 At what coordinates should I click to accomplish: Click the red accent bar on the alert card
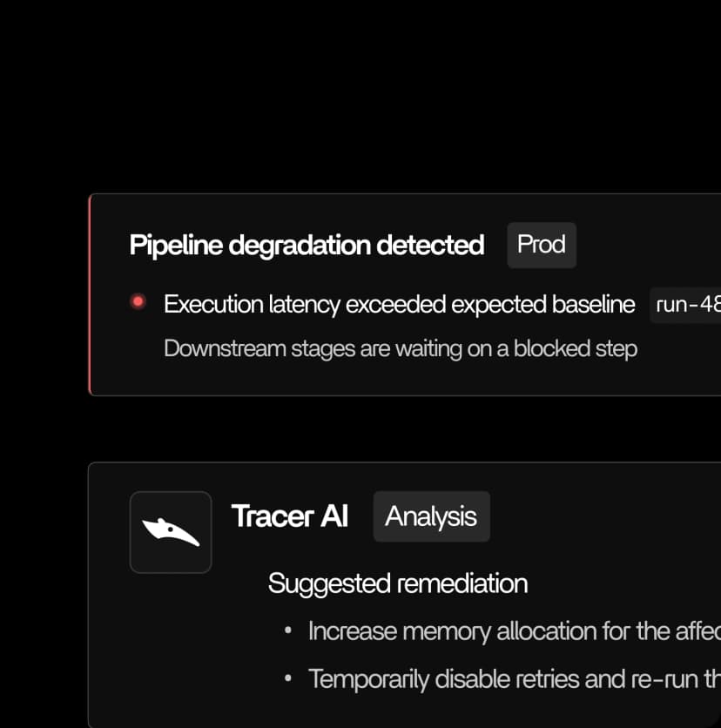[91, 294]
